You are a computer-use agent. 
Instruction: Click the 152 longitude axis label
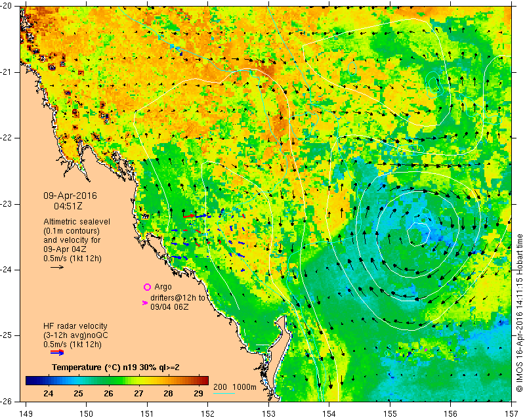(x=208, y=414)
